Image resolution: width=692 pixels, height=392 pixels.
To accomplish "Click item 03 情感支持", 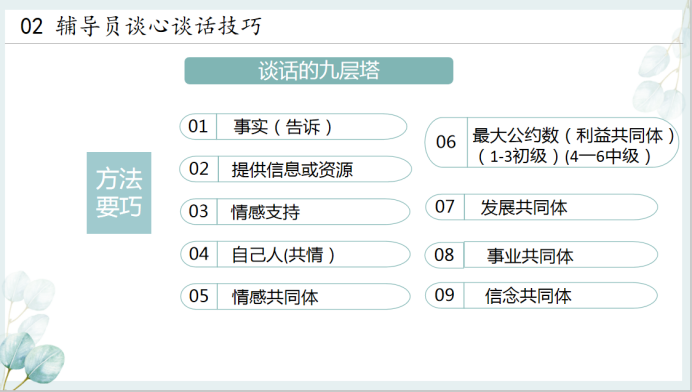I will (295, 211).
